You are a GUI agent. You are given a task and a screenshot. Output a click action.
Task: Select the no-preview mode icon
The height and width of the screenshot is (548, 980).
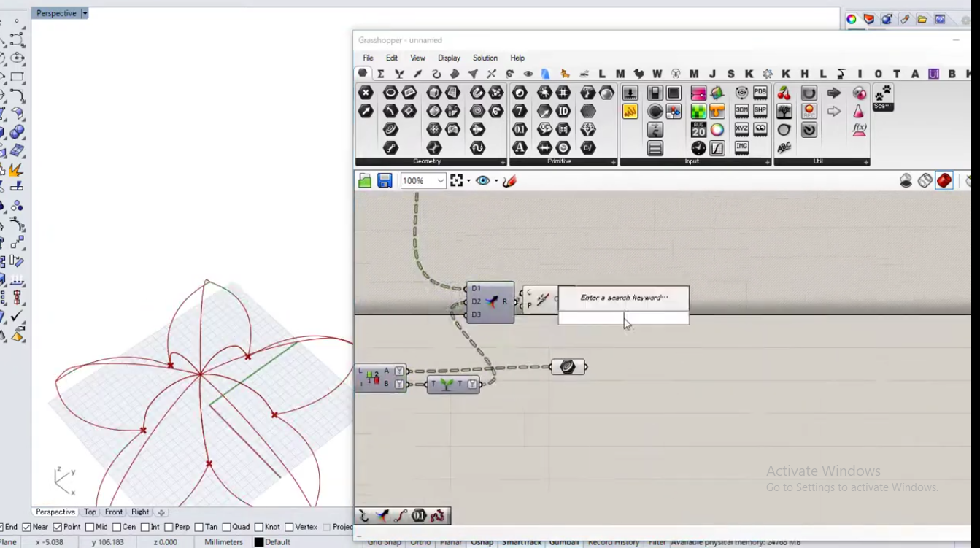click(x=906, y=180)
